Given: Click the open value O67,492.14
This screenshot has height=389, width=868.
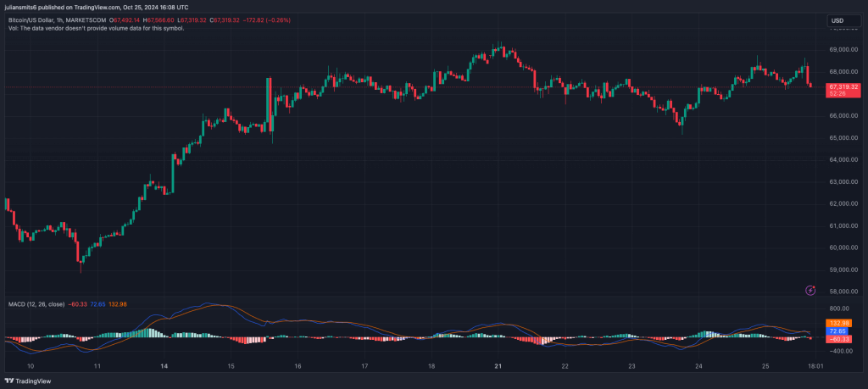Looking at the screenshot, I should tap(125, 20).
